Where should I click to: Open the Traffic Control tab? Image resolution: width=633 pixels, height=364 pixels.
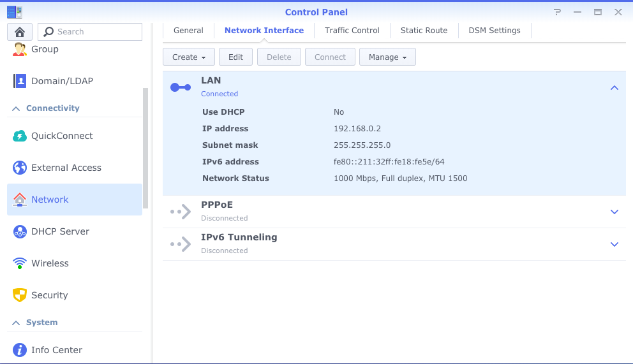click(352, 31)
